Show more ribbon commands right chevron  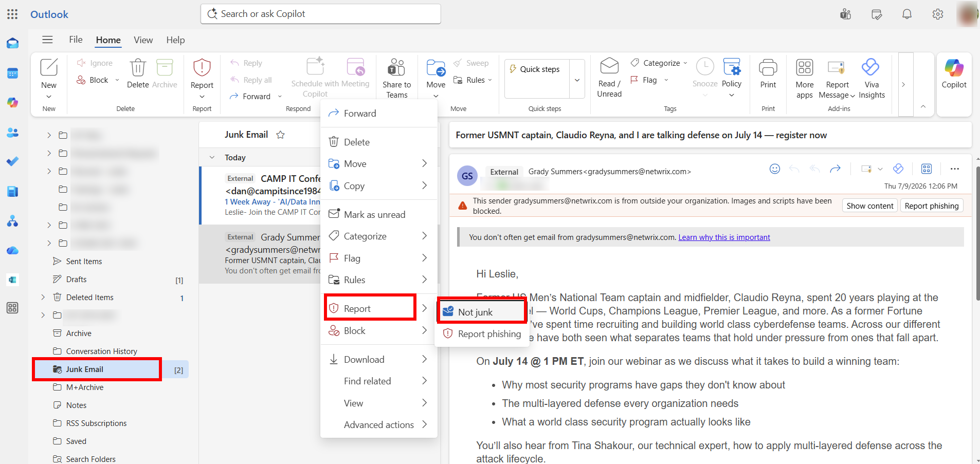pos(903,84)
